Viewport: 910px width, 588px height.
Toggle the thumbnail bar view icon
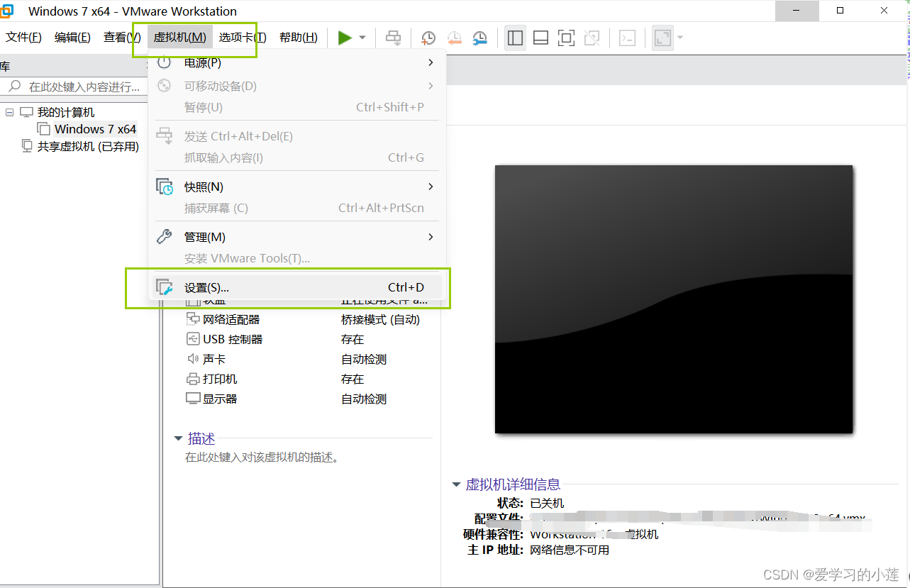point(540,38)
